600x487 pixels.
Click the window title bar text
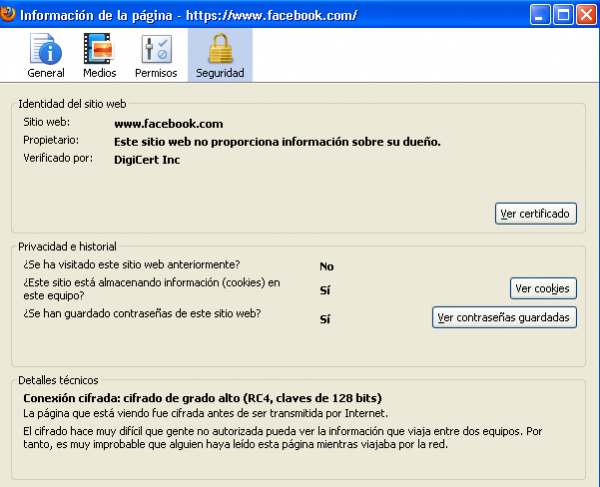coord(188,15)
